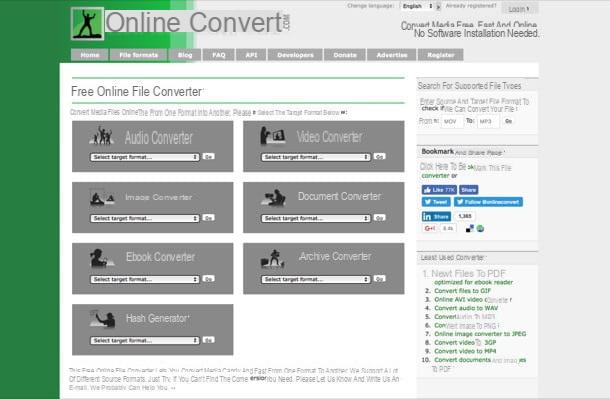
Task: Open Archive Converter target format dropdown
Action: [x=316, y=279]
